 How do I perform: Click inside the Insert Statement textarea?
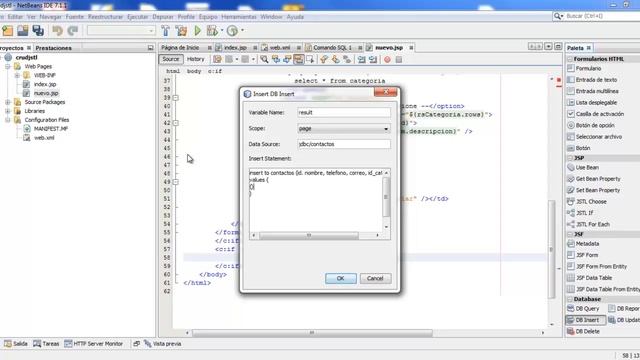(316, 200)
